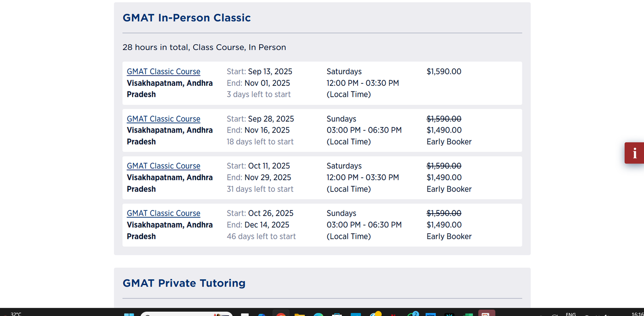
Task: Open Chrome from the taskbar
Action: (x=281, y=314)
